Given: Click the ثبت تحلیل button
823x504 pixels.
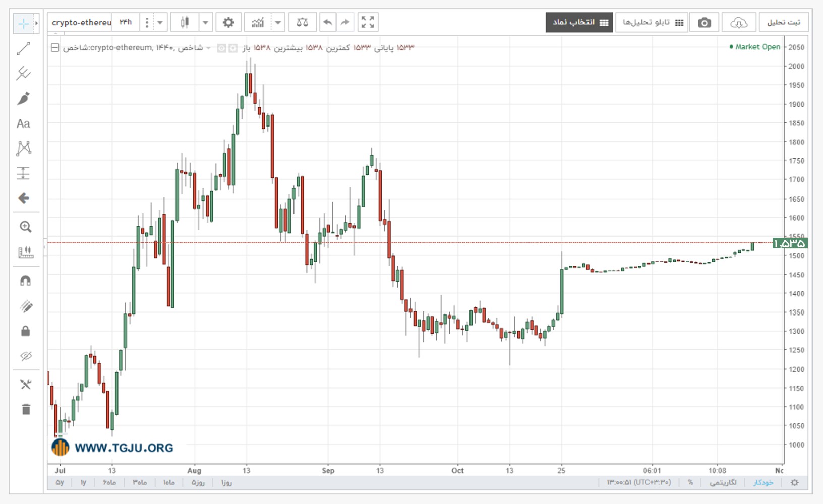Looking at the screenshot, I should (784, 22).
